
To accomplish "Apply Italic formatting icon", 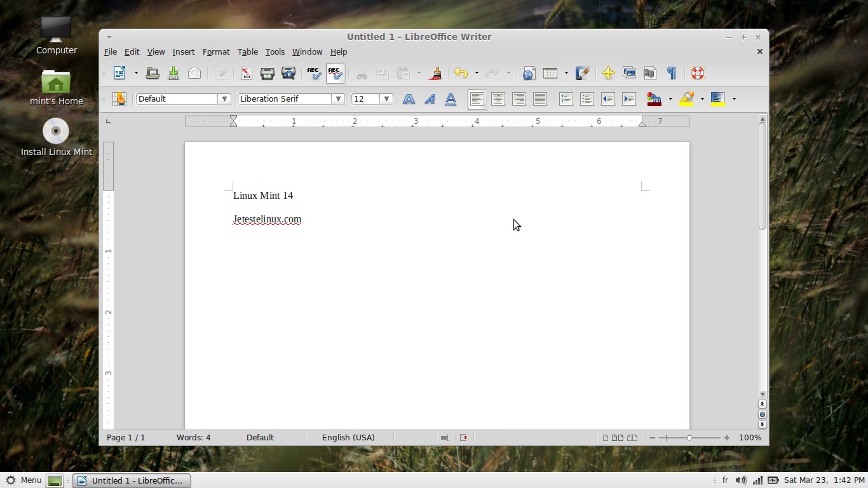I will pyautogui.click(x=430, y=98).
